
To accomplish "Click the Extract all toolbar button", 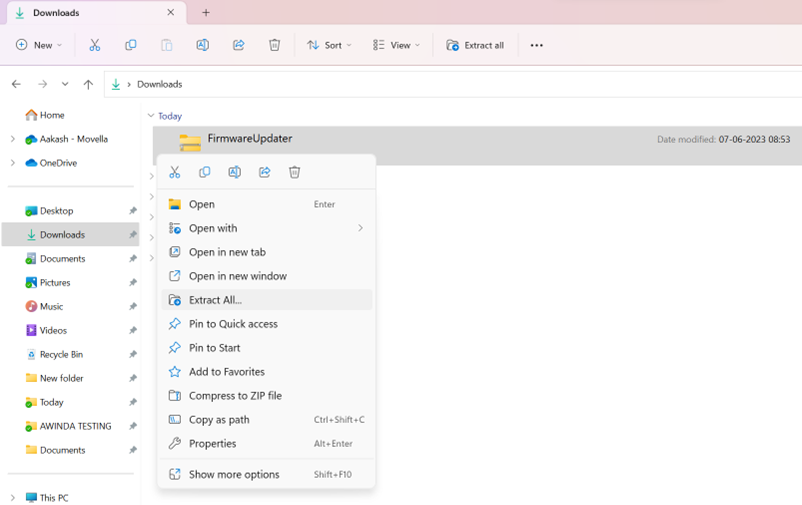I will click(475, 45).
